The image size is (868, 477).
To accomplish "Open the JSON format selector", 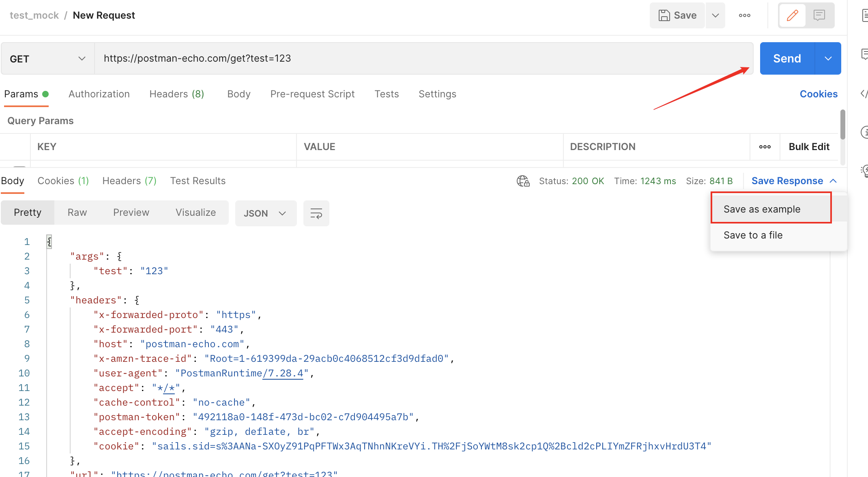I will tap(265, 213).
